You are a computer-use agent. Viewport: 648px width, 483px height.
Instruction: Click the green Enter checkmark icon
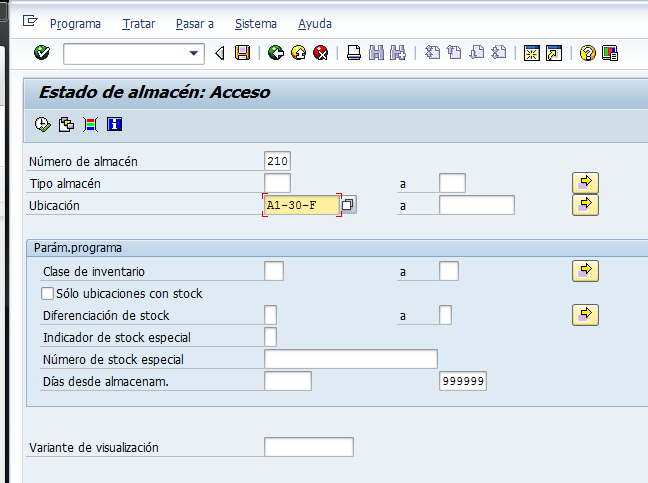[41, 53]
